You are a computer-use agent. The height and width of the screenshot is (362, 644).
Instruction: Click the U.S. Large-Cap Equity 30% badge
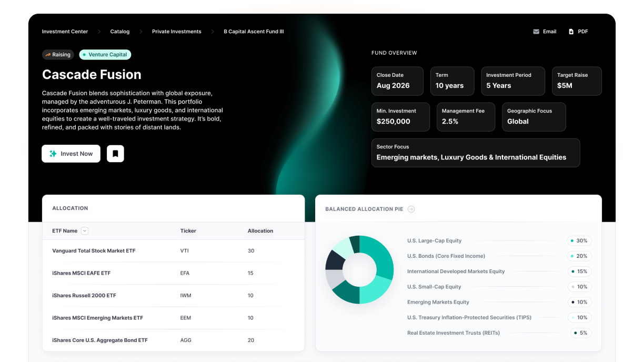[x=579, y=240]
